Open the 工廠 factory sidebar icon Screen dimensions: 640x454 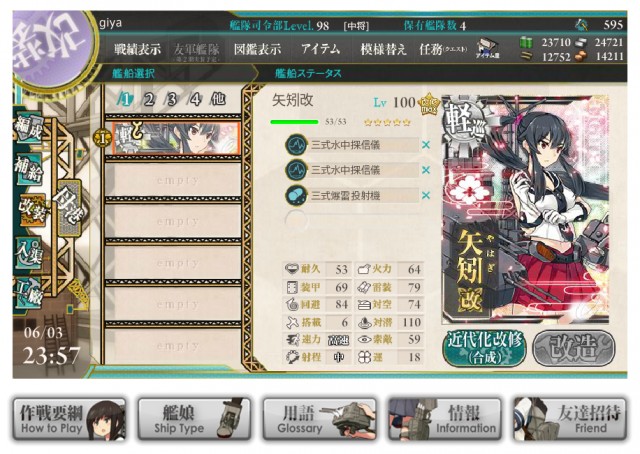pos(29,292)
